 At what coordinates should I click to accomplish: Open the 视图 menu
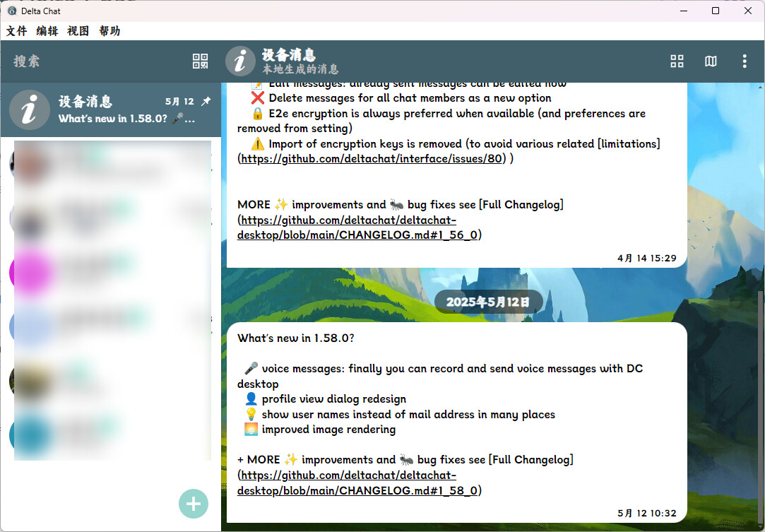[78, 31]
